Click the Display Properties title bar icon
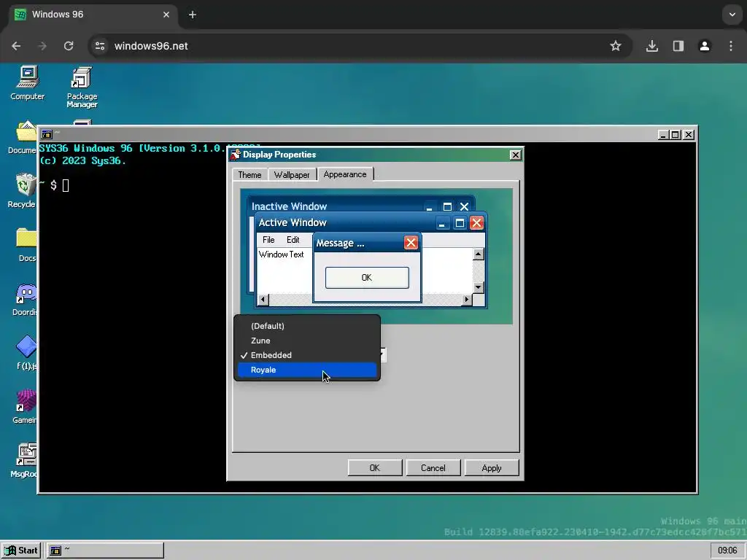The image size is (747, 560). tap(236, 155)
